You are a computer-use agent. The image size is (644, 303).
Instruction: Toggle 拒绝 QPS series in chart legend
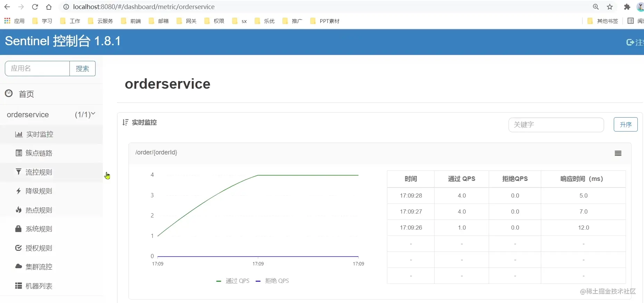pyautogui.click(x=272, y=281)
